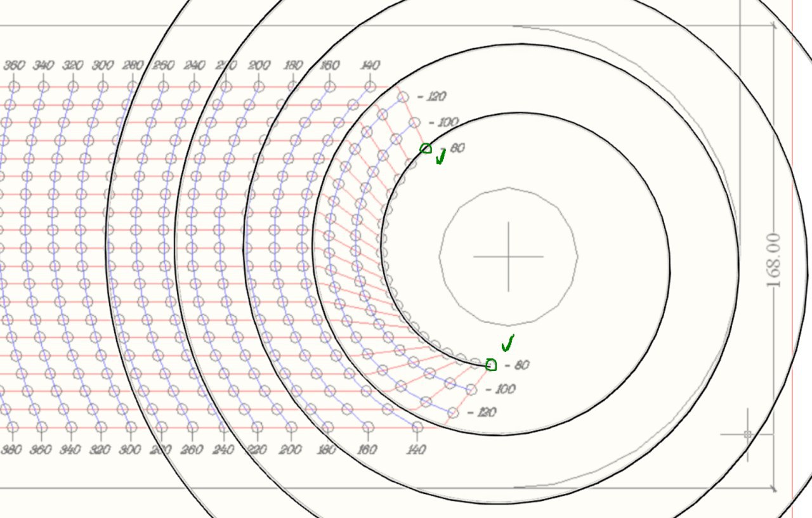
Task: Select the small crosshair marker below the 168.00 dimension
Action: click(747, 435)
